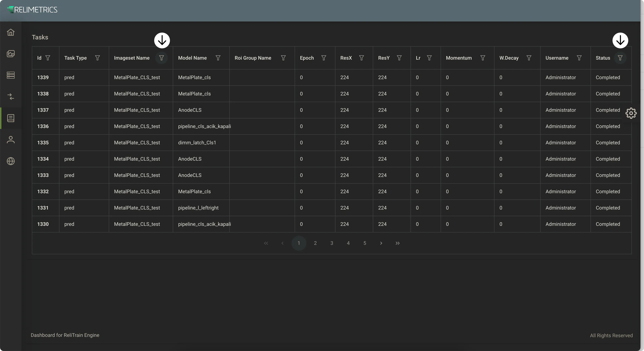Viewport: 644px width, 351px height.
Task: Go to pagination page 3
Action: 332,243
